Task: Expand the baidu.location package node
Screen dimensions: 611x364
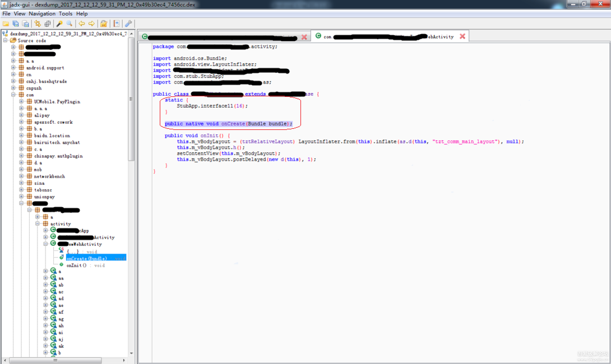Action: tap(21, 135)
